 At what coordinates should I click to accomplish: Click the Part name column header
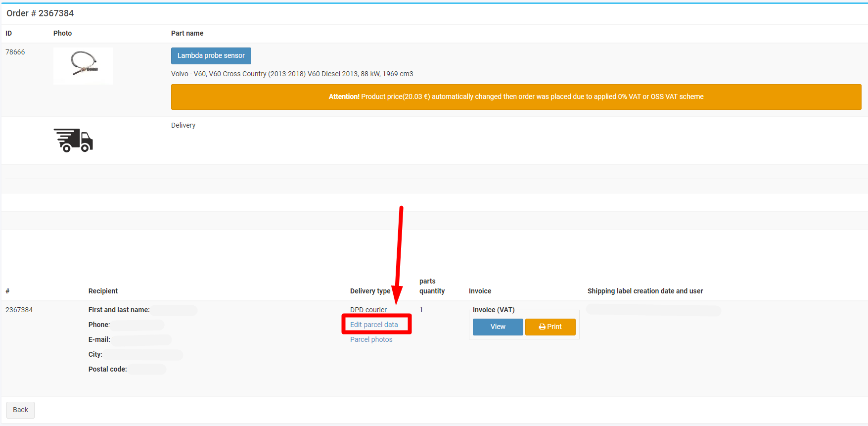(x=187, y=33)
